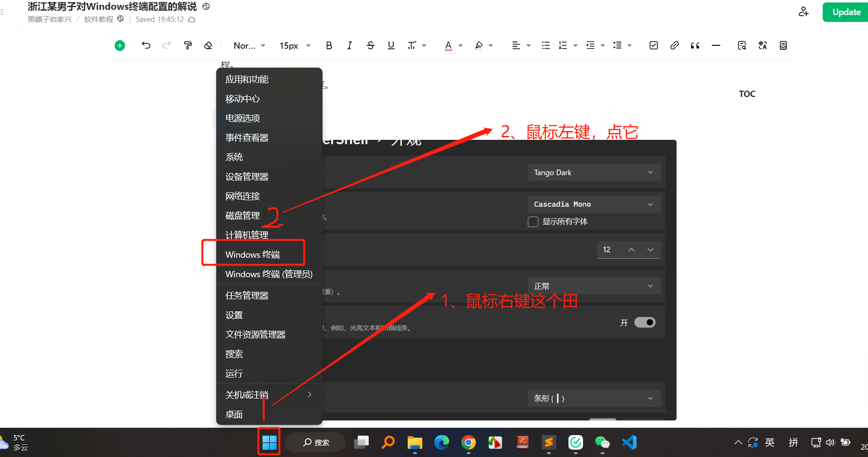Select 应用和功能 in the context menu
This screenshot has height=457, width=868.
coord(269,79)
